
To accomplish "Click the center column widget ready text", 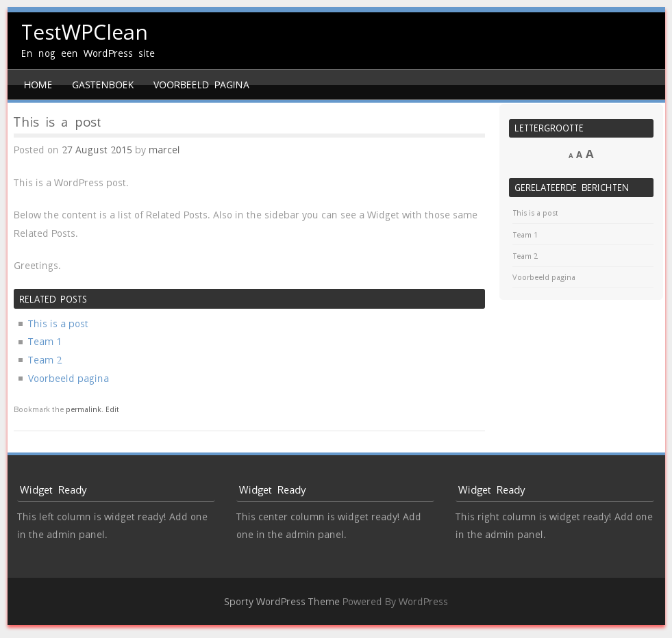I will click(328, 526).
